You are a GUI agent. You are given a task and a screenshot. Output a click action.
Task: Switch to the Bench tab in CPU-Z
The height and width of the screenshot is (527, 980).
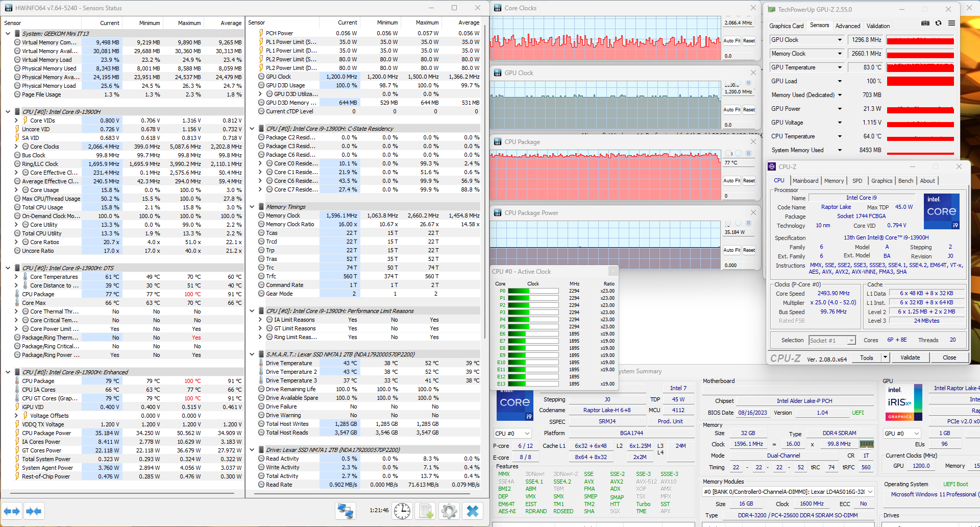[905, 181]
